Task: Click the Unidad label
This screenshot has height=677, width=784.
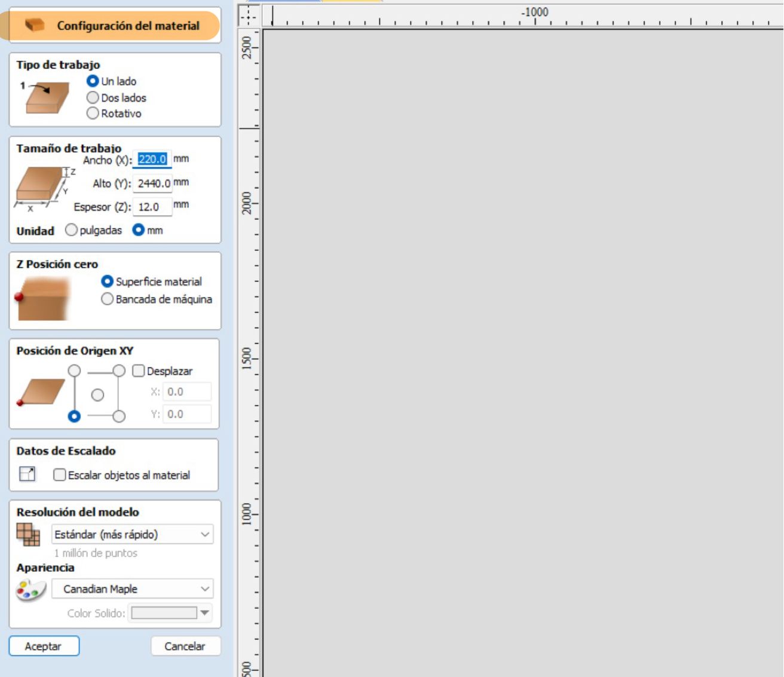Action: pyautogui.click(x=35, y=231)
